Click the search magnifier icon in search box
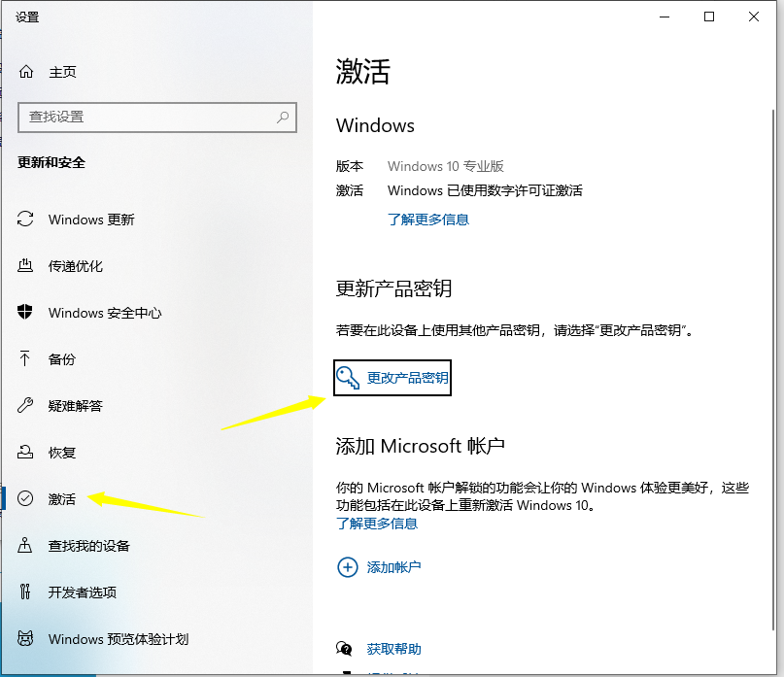This screenshot has height=677, width=784. click(283, 117)
